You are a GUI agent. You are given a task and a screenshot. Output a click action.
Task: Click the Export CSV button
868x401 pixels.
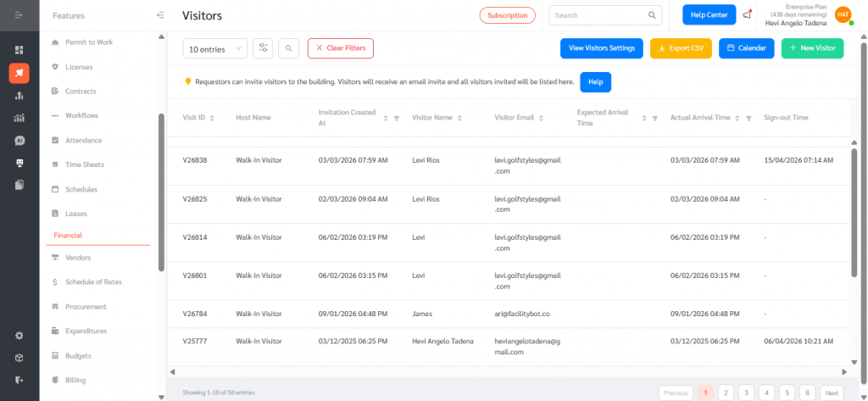(681, 48)
